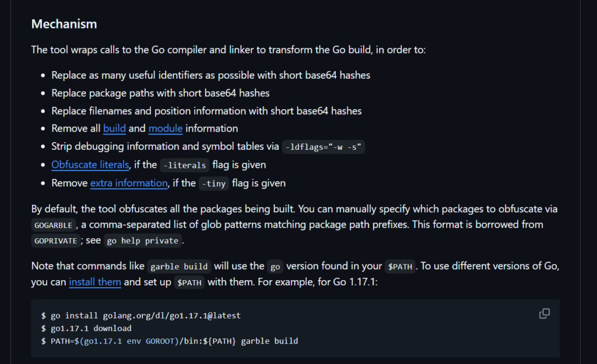The width and height of the screenshot is (597, 364).
Task: Click the -tiny flag code snippet
Action: [x=213, y=184]
